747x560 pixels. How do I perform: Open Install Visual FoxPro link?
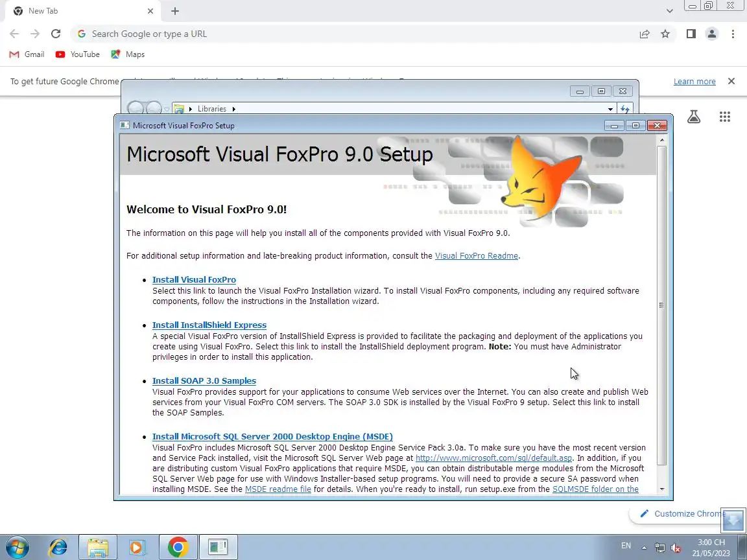194,279
